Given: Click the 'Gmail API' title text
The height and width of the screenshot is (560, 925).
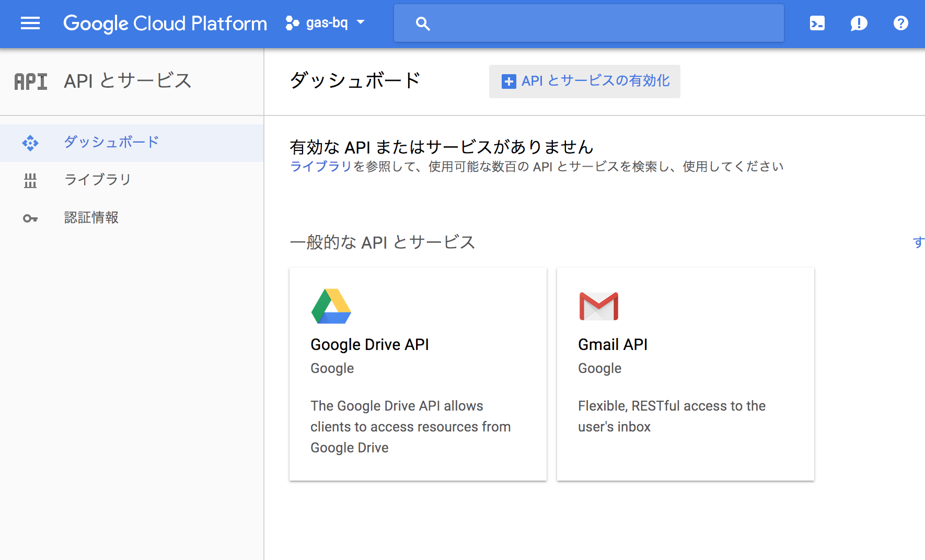Looking at the screenshot, I should tap(612, 345).
